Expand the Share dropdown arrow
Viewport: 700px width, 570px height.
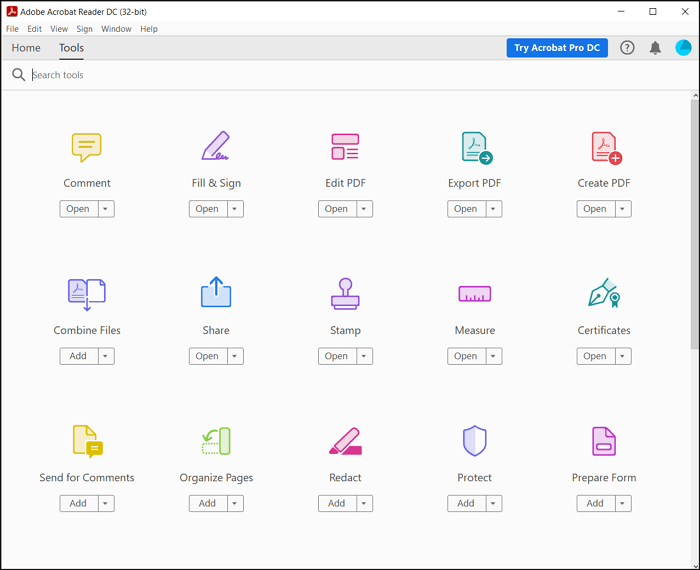tap(235, 356)
